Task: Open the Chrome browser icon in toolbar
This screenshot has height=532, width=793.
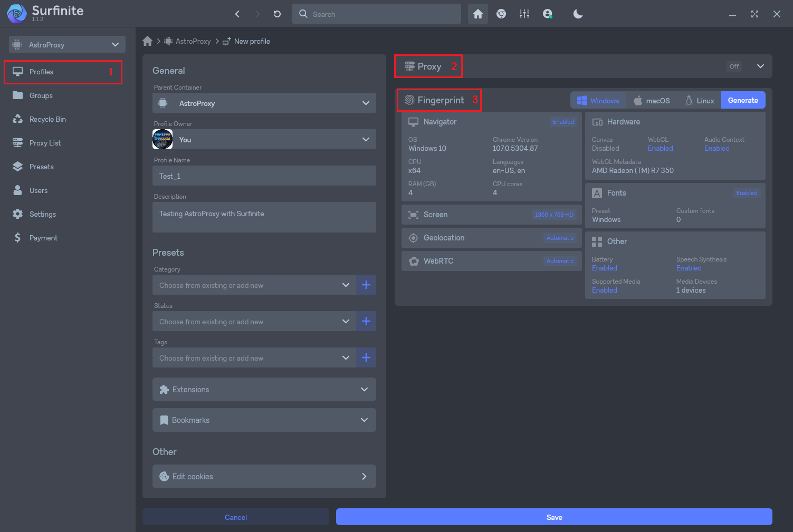Action: [501, 14]
